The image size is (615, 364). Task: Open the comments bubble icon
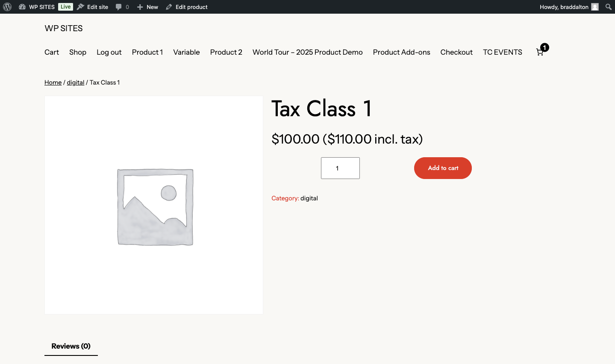[x=119, y=7]
